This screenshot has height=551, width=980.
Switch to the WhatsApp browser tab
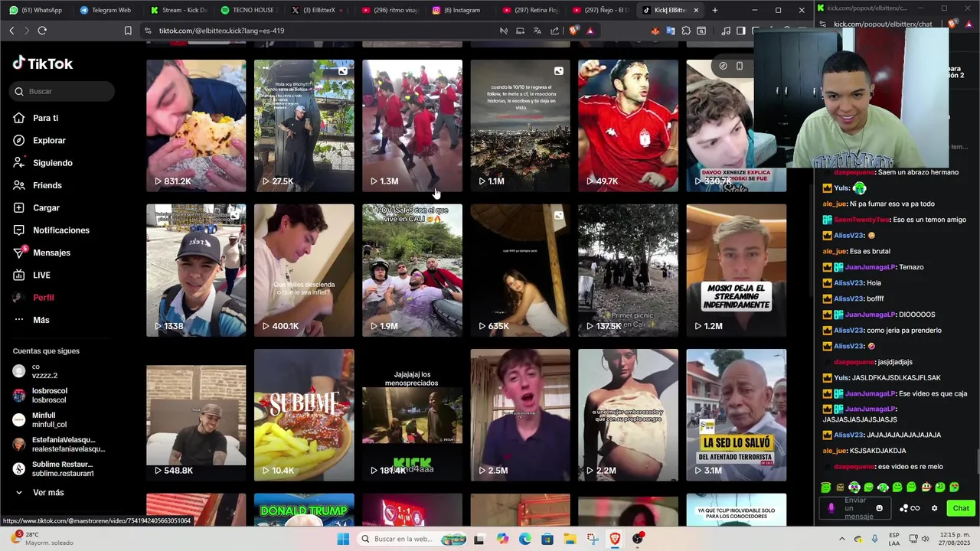pos(36,10)
